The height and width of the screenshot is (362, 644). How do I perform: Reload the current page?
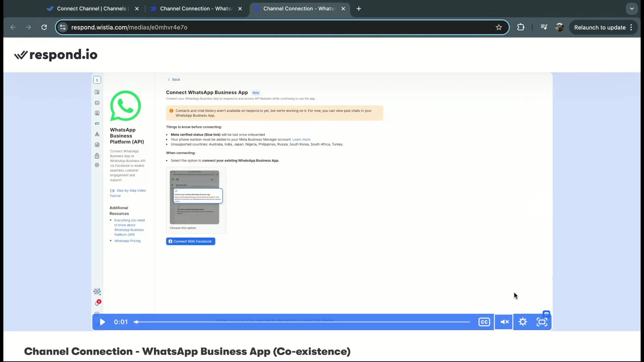coord(44,27)
